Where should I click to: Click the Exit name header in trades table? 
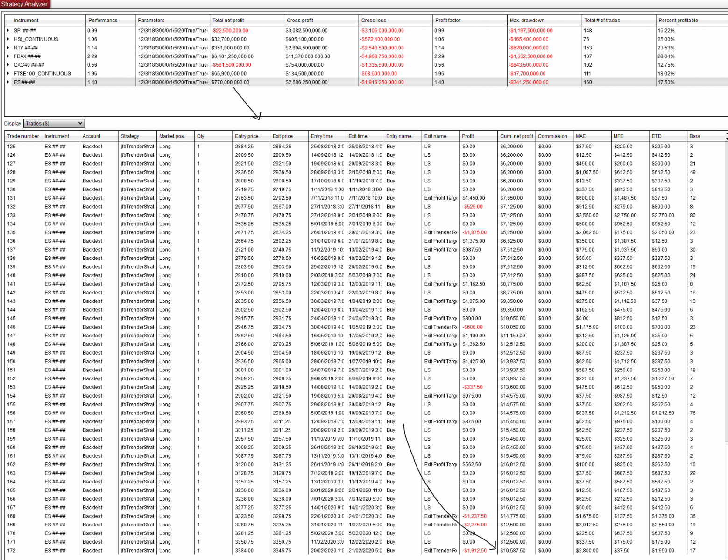[x=435, y=136]
